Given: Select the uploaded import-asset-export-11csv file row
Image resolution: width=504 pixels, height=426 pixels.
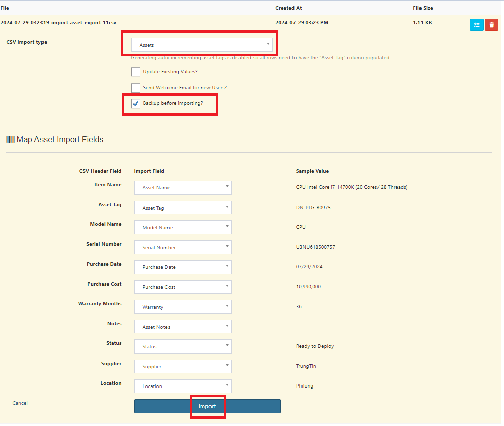Looking at the screenshot, I should (x=59, y=23).
